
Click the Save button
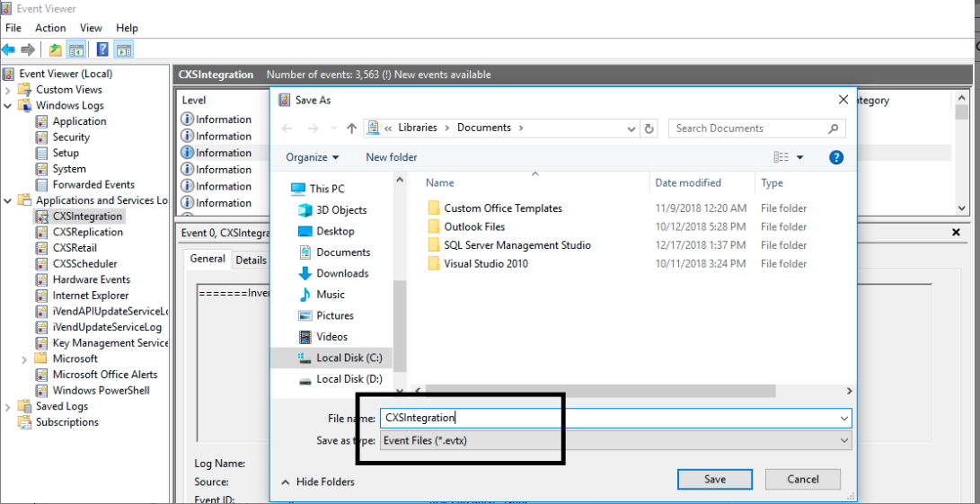pos(715,480)
